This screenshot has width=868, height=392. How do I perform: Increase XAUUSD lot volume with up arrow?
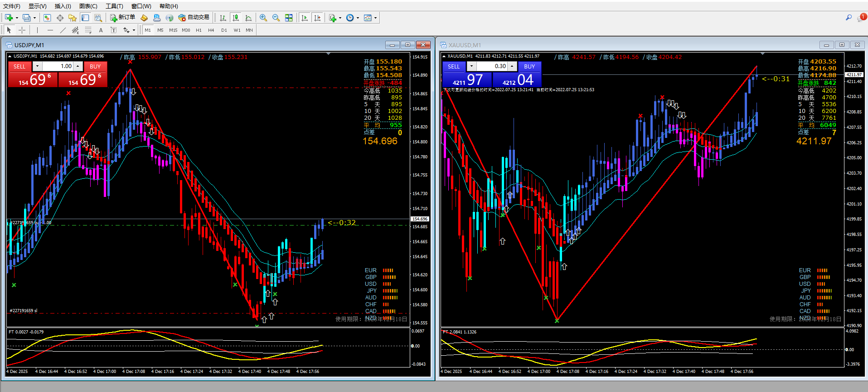(512, 66)
